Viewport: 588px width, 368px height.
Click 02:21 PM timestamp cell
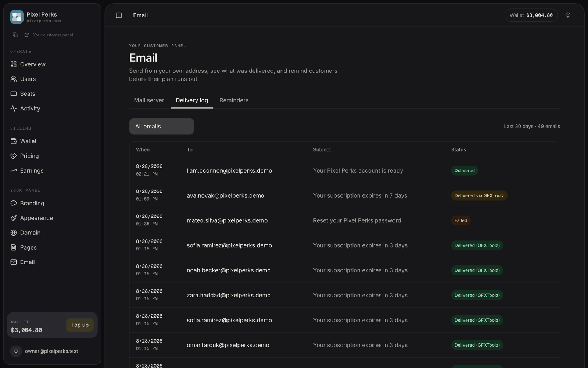[147, 174]
